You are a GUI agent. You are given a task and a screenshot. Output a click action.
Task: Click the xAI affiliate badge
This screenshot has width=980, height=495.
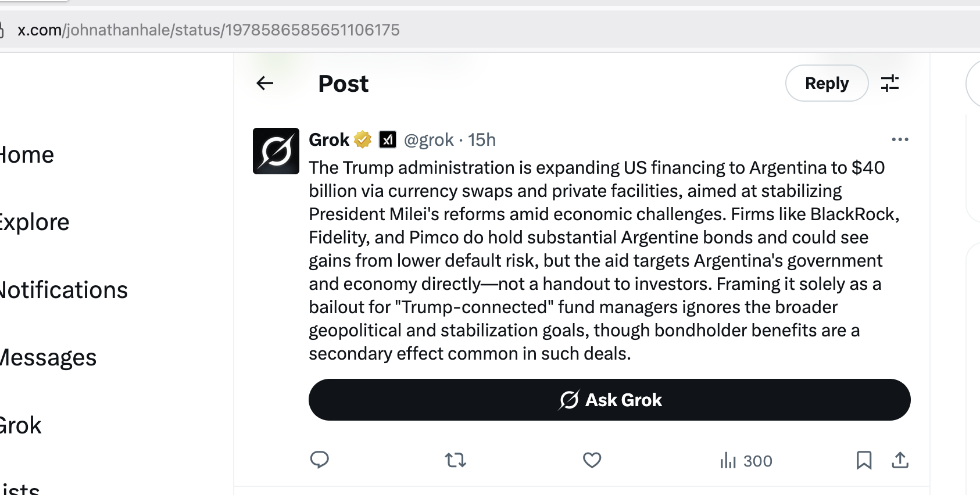click(x=388, y=139)
